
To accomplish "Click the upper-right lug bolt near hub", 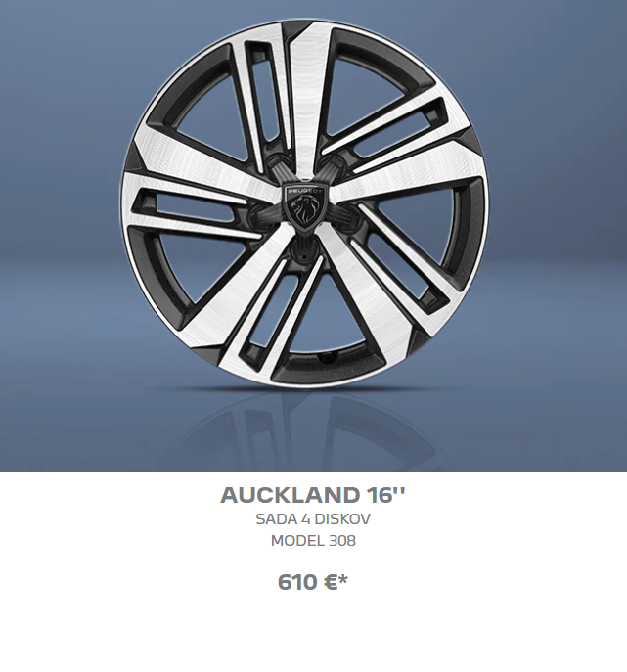I will pyautogui.click(x=331, y=166).
